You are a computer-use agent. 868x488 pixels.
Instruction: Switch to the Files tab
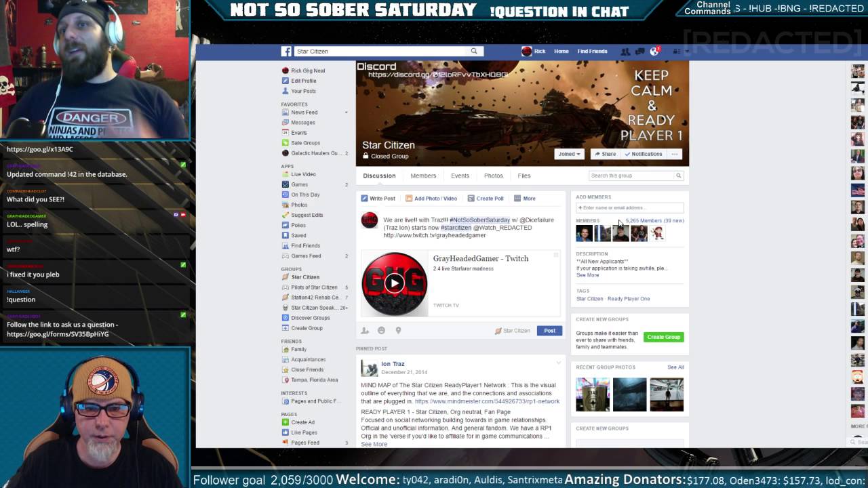pyautogui.click(x=524, y=176)
